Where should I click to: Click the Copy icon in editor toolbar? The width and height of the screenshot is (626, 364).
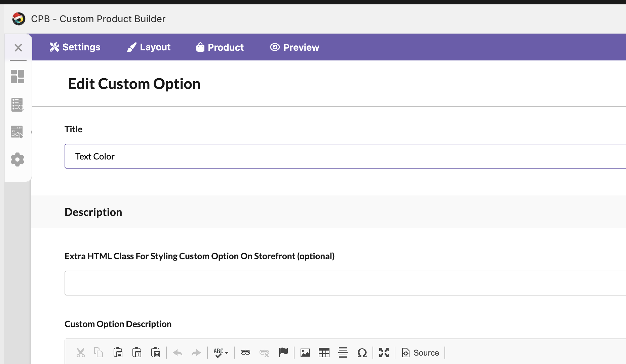tap(99, 353)
